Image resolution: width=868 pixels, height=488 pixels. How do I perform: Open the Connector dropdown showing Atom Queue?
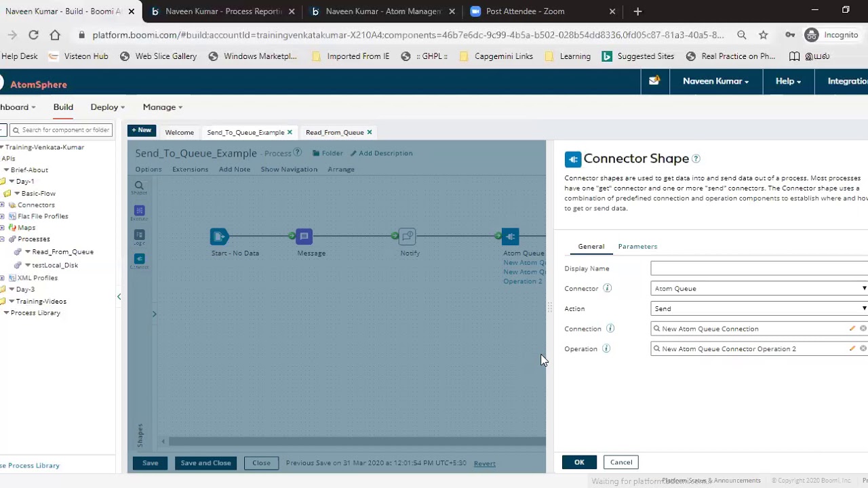click(759, 289)
